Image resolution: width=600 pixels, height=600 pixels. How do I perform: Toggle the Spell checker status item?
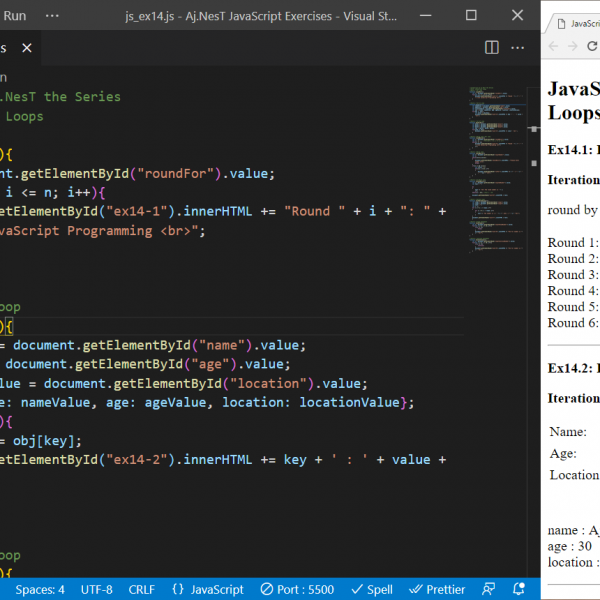pos(372,589)
